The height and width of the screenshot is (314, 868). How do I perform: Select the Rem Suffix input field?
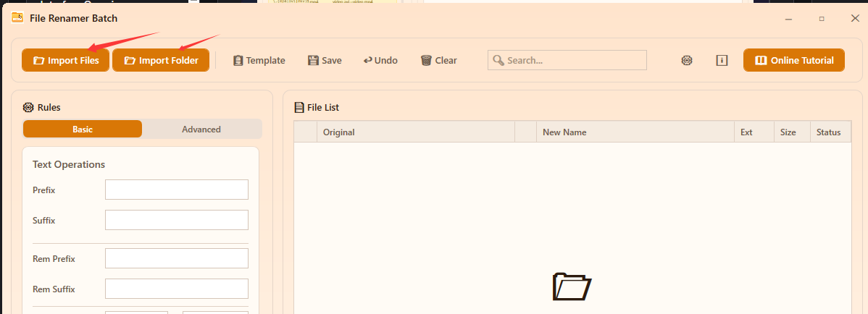click(177, 289)
